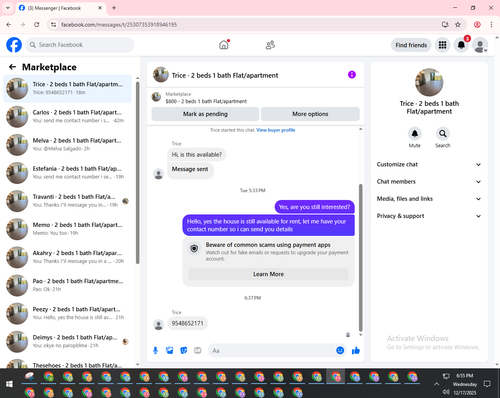Viewport: 500px width, 398px height.
Task: View site information icon in address bar
Action: coord(53,25)
